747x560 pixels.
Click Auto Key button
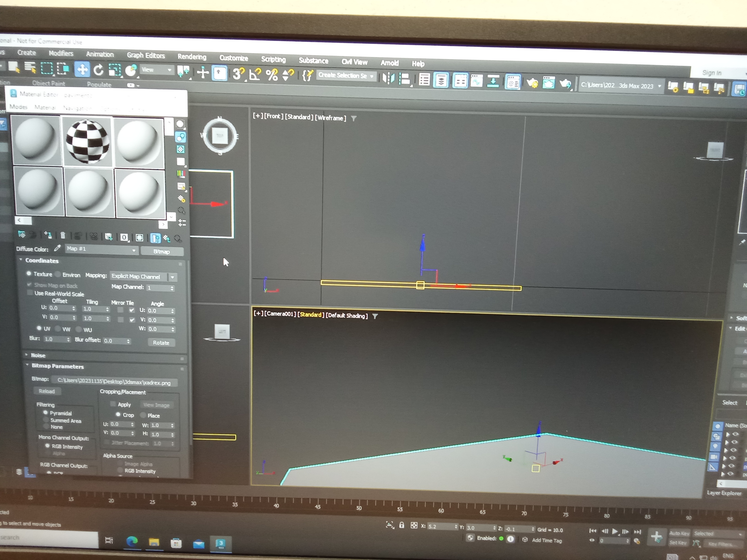(x=679, y=533)
